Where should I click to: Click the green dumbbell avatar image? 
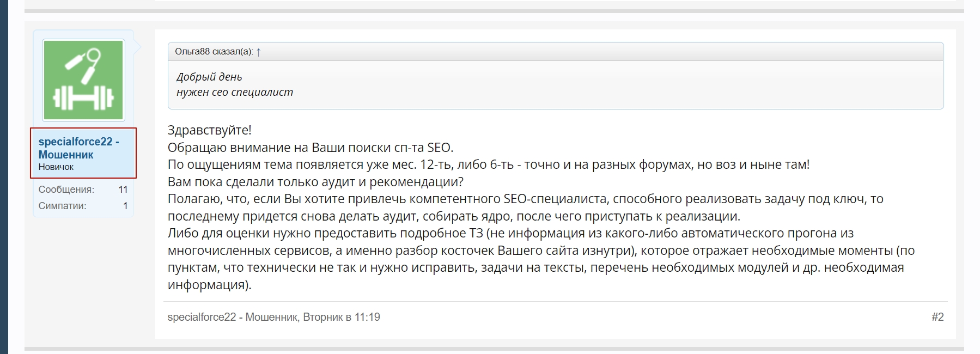[x=83, y=80]
